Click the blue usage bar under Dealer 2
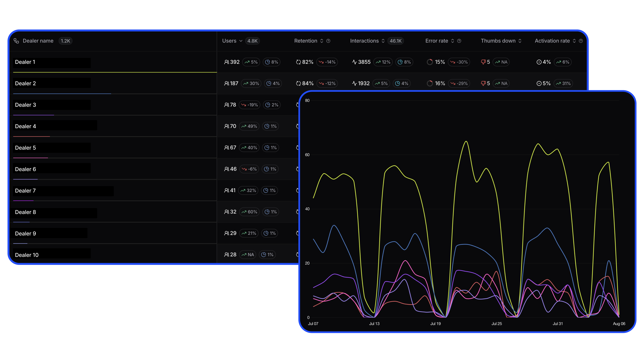The image size is (644, 362). pyautogui.click(x=62, y=94)
